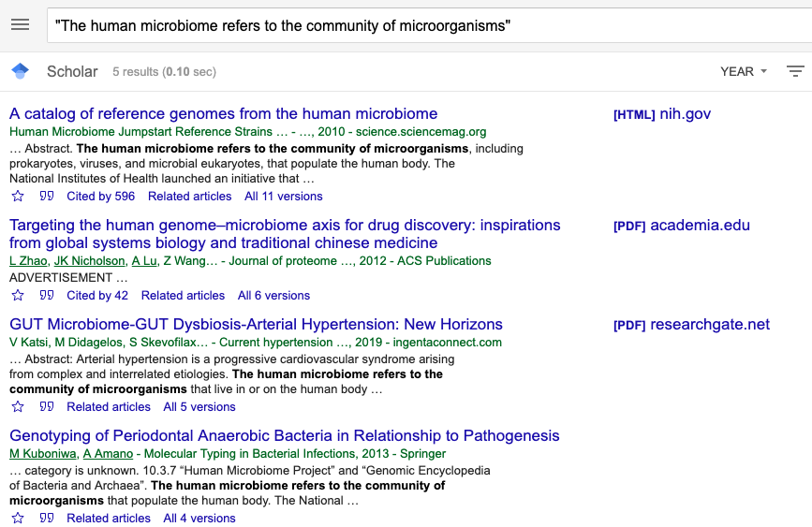Save the reference genomes catalog article with star
This screenshot has width=812, height=527.
(x=18, y=197)
